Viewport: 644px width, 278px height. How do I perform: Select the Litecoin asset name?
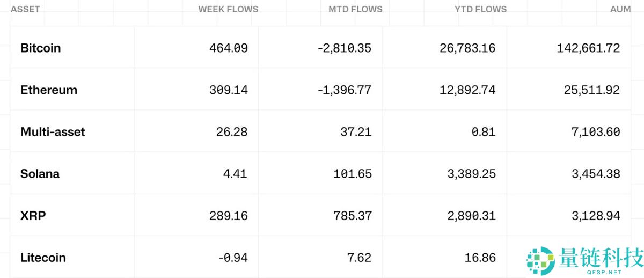click(43, 258)
